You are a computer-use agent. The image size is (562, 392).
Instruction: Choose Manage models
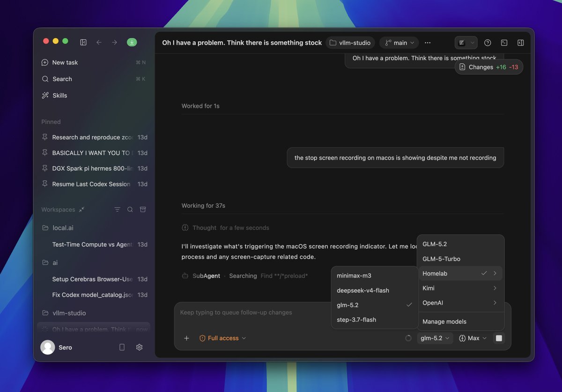click(461, 322)
